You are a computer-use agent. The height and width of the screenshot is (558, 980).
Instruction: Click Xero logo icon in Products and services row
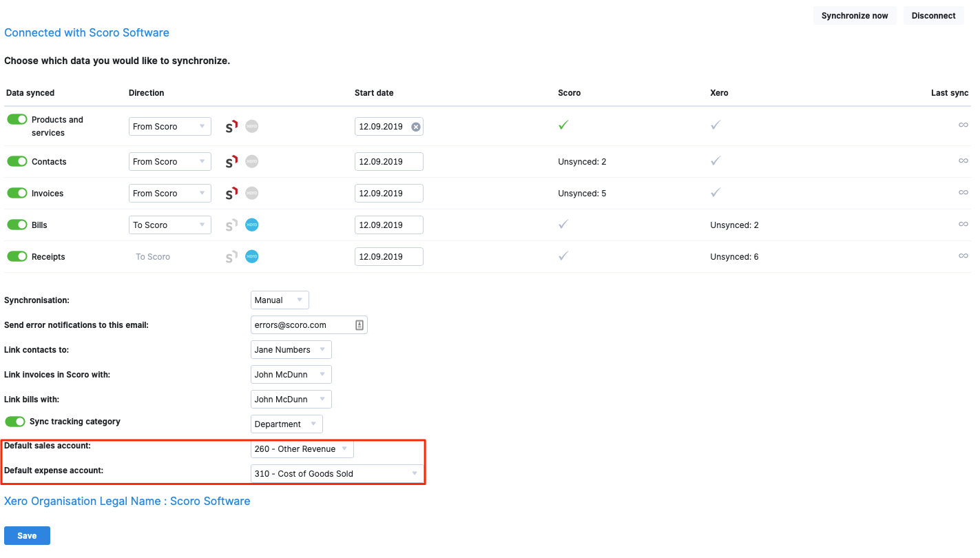(x=252, y=127)
